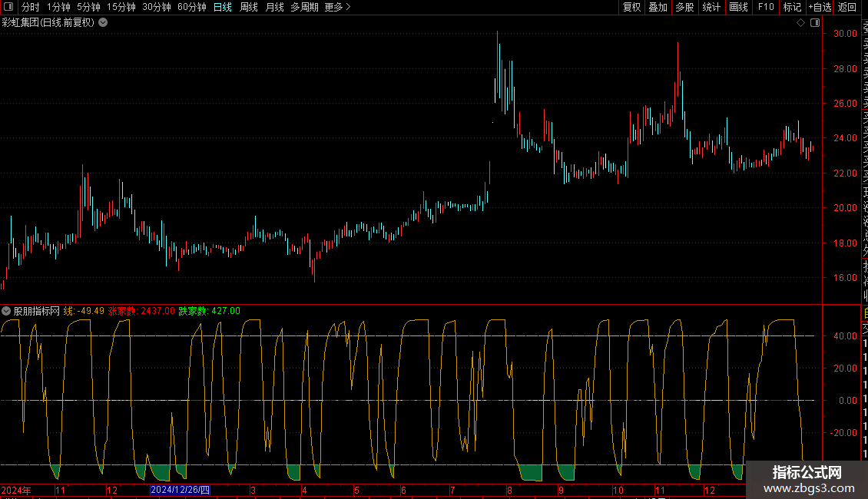868x499 pixels.
Task: Click the 跌家数: 427.00 indicator value
Action: tap(209, 311)
